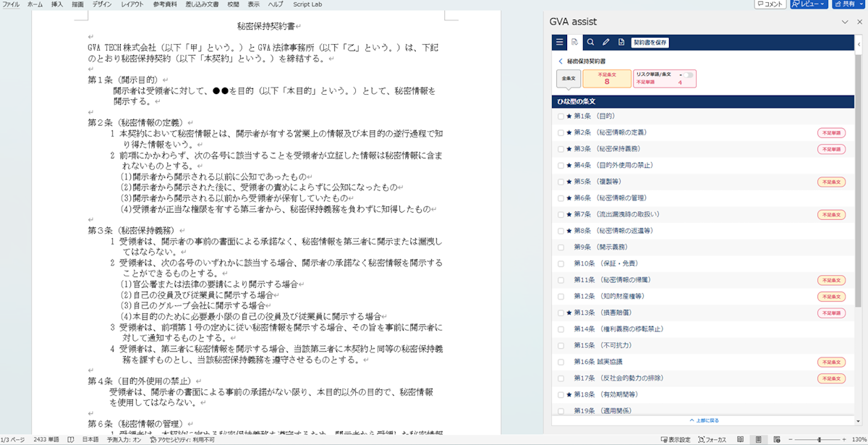Image resolution: width=868 pixels, height=445 pixels.
Task: Check the box for 第1条（目的）
Action: point(561,116)
